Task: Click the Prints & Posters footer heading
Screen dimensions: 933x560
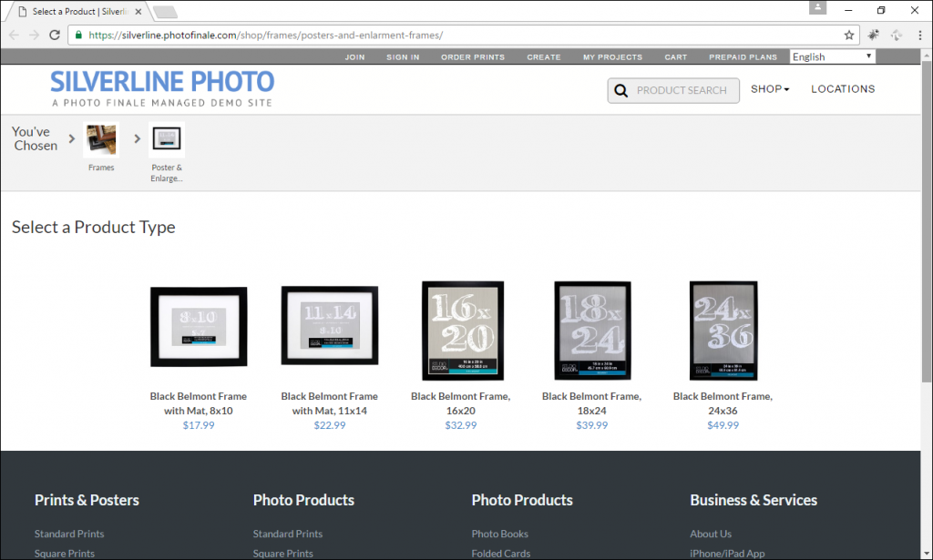Action: 87,500
